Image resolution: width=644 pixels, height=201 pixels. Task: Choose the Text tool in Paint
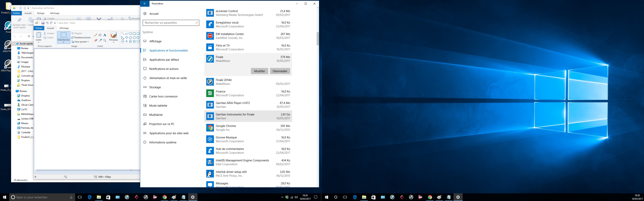[x=105, y=35]
